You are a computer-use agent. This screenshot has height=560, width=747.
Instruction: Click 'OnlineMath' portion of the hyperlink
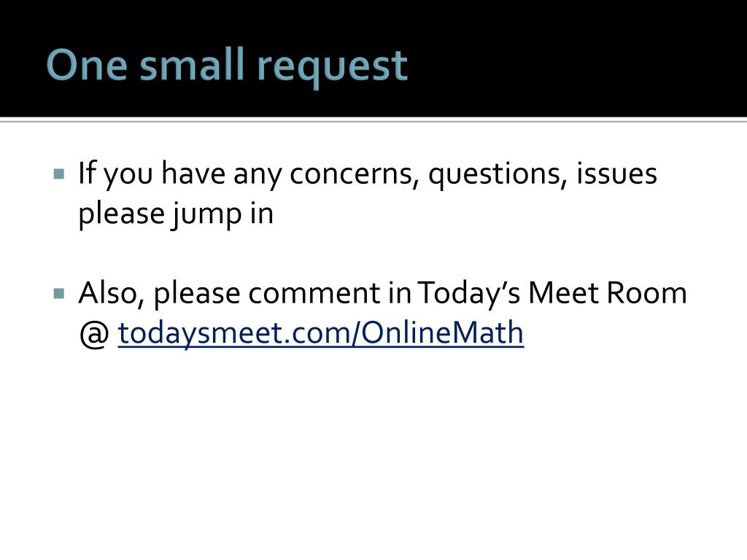pos(442,332)
